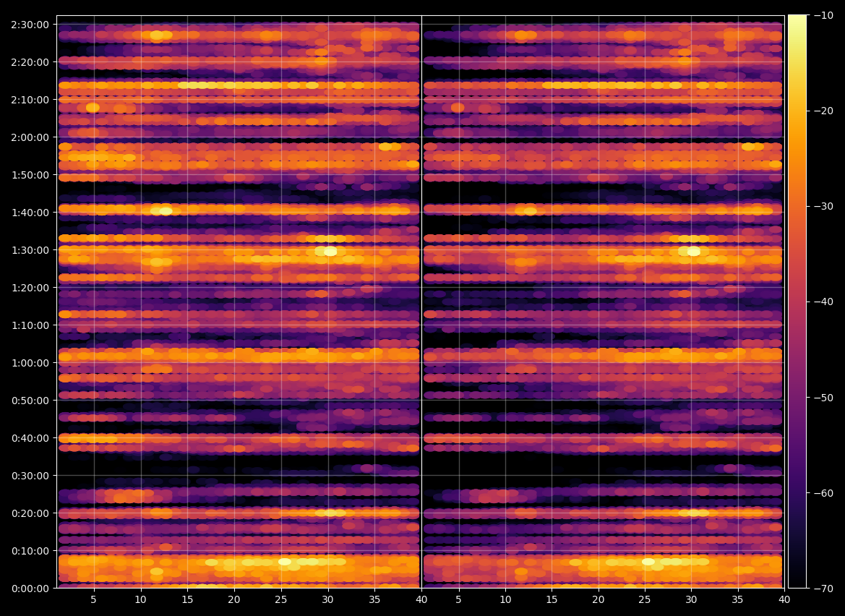This screenshot has height=616, width=845.
Task: Click the 2:00:00 time axis label
Action: tap(30, 137)
